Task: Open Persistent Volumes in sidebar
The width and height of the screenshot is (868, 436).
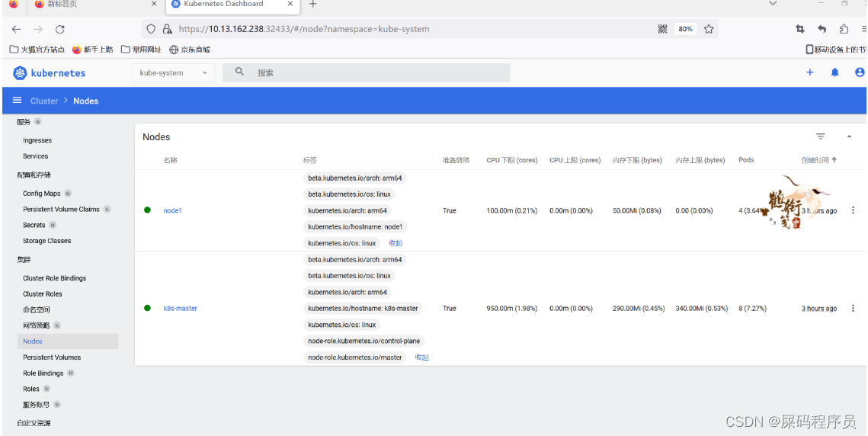Action: [52, 357]
